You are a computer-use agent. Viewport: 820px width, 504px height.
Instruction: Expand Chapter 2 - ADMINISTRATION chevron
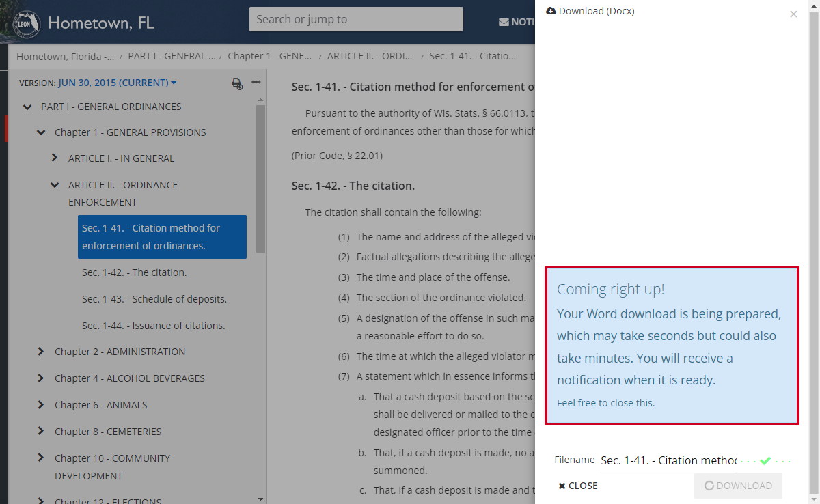point(41,352)
